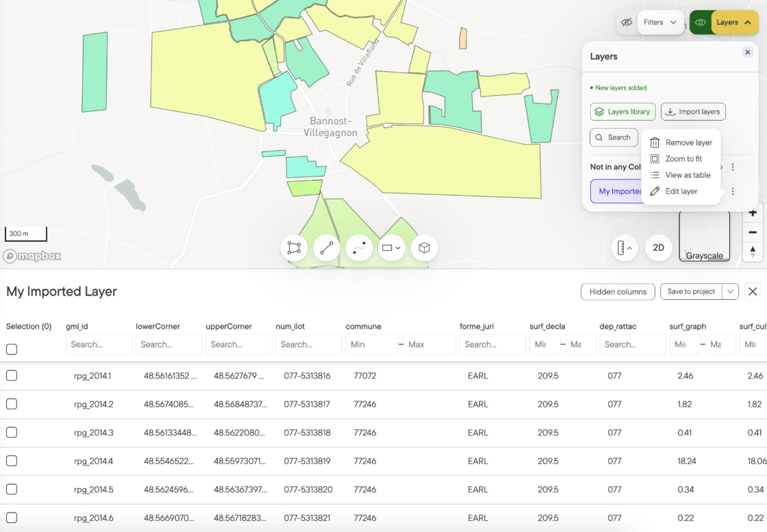767x532 pixels.
Task: Toggle the green eye layers visibility
Action: (701, 23)
